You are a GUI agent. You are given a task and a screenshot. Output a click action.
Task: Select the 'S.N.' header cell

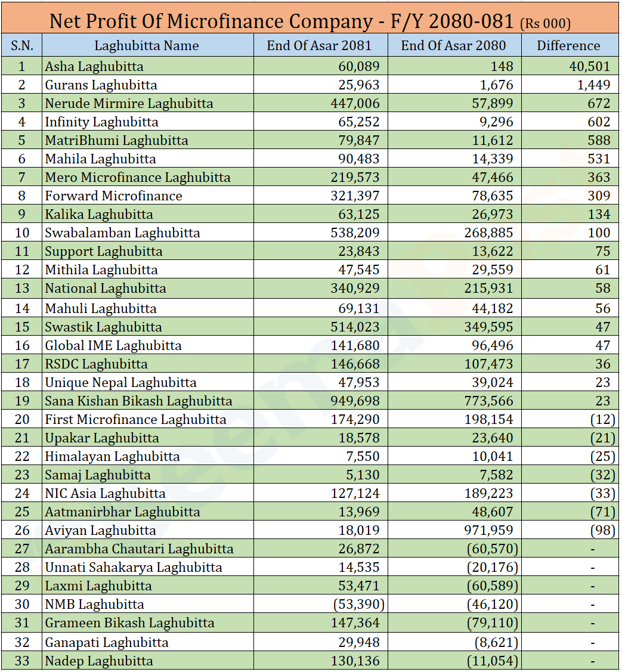[21, 46]
